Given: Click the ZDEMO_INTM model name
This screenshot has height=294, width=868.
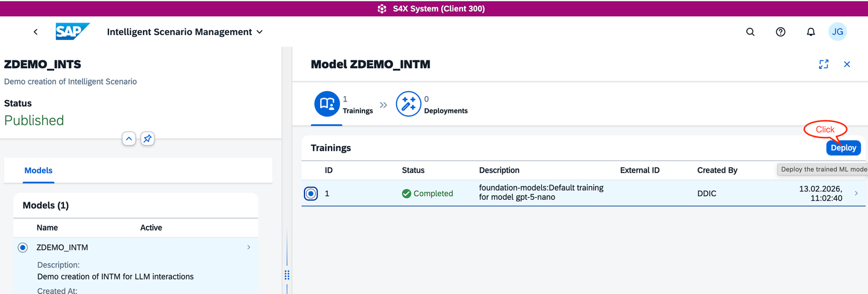Looking at the screenshot, I should pos(62,248).
